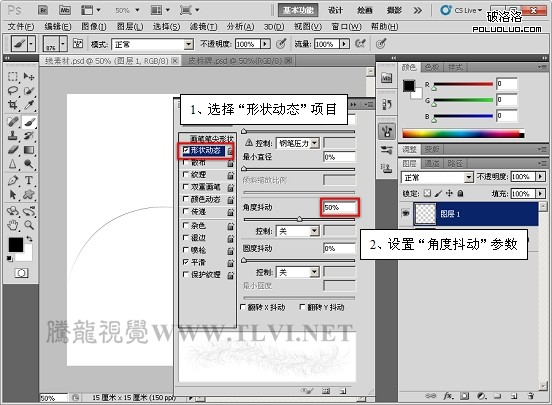
Task: Switch to 基本功能 workspace
Action: click(x=298, y=10)
